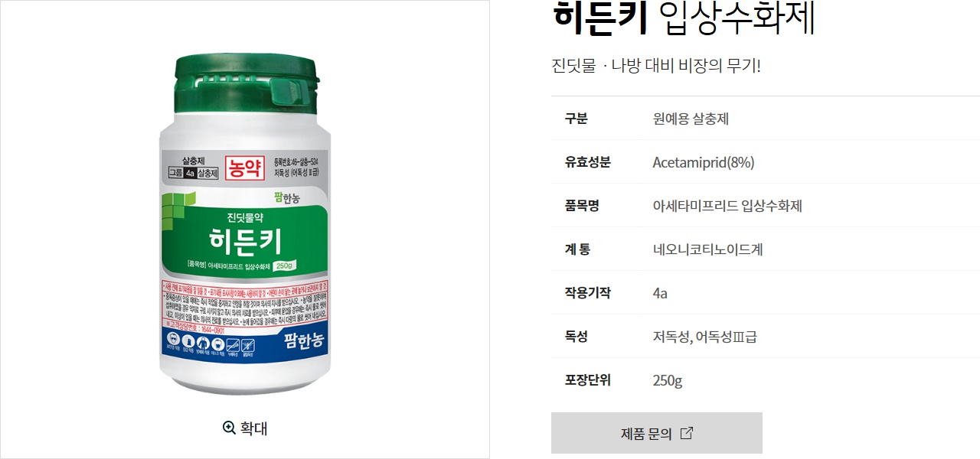980x459 pixels.
Task: Click the 확대 enlarge text link
Action: point(253,428)
